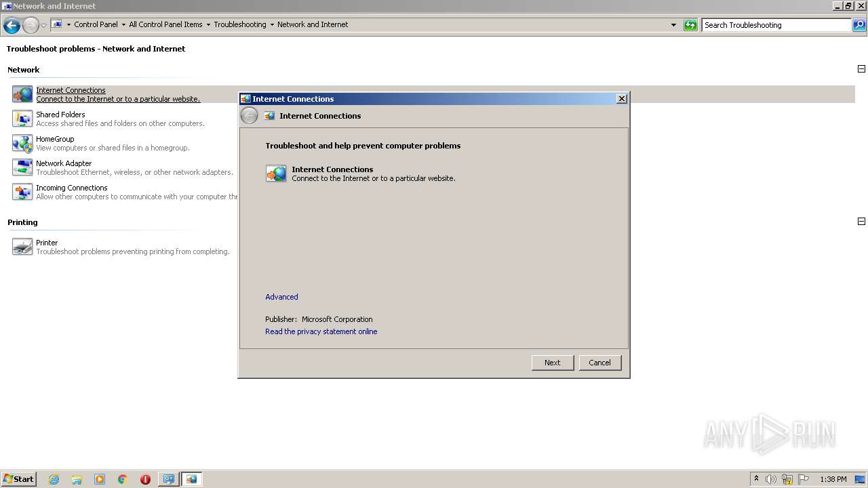This screenshot has height=488, width=868.
Task: Expand dropdown arrow after Control Panel breadcrumb
Action: coord(123,24)
